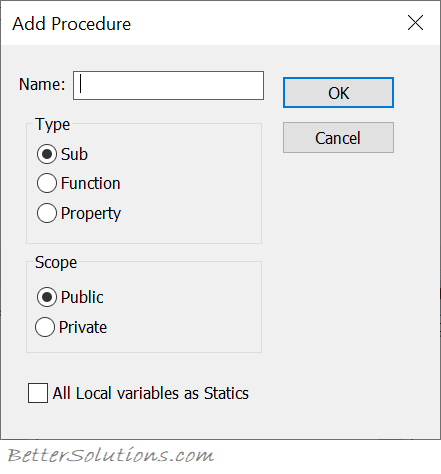
Task: Click the Private option text label
Action: coord(83,327)
